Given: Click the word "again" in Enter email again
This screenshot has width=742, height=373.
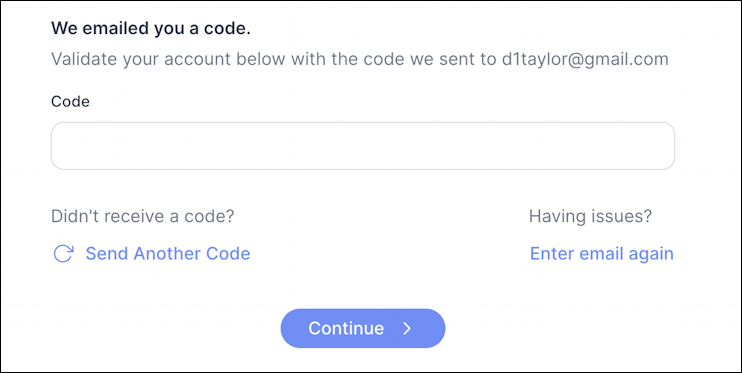Looking at the screenshot, I should pyautogui.click(x=650, y=255).
